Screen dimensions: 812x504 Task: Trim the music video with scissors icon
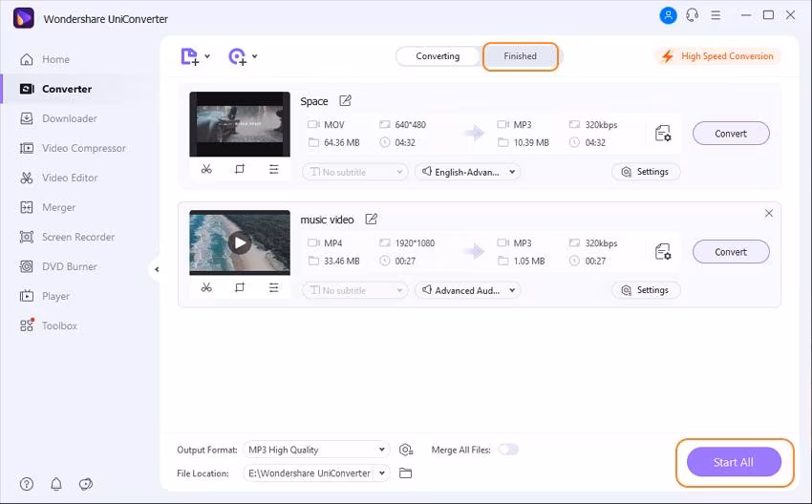206,287
